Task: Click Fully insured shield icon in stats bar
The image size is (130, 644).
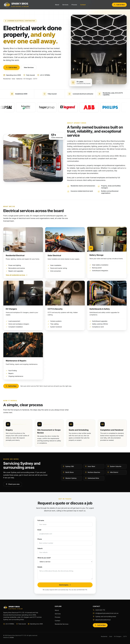Action: tap(44, 94)
